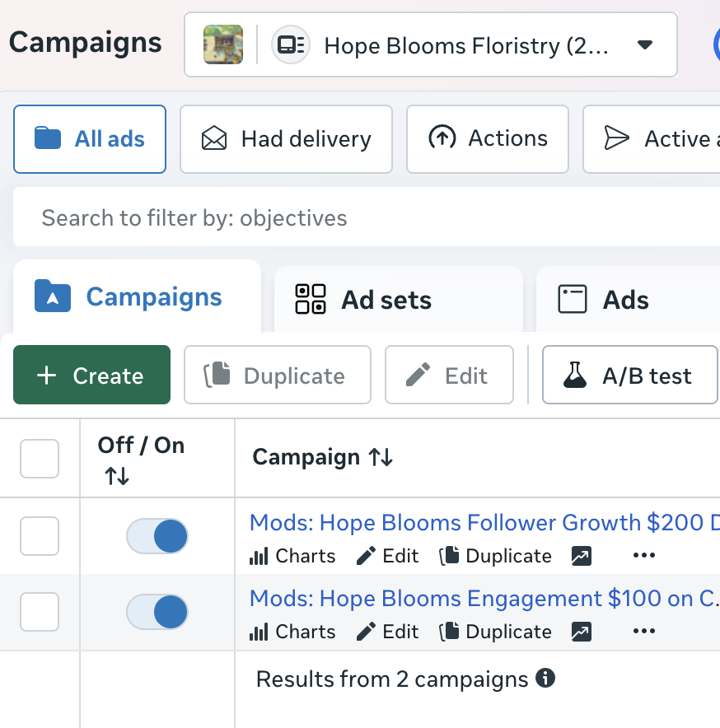Click the ad account icon beside Hope Blooms
This screenshot has width=720, height=728.
[291, 44]
